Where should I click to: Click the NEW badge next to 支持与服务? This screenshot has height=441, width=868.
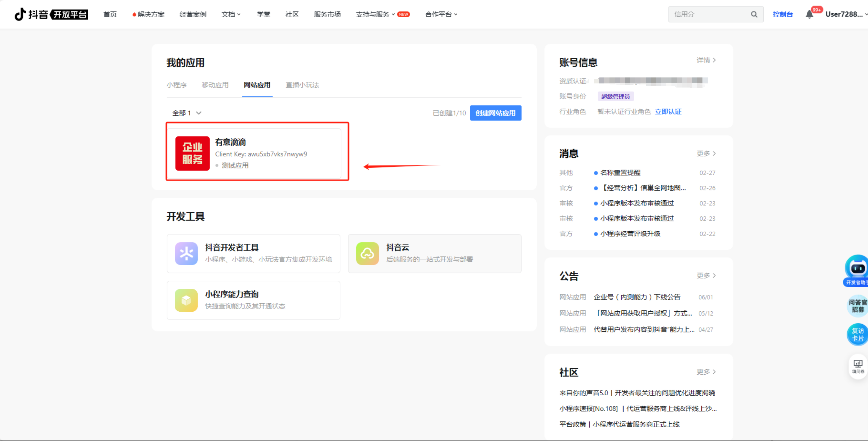(403, 14)
